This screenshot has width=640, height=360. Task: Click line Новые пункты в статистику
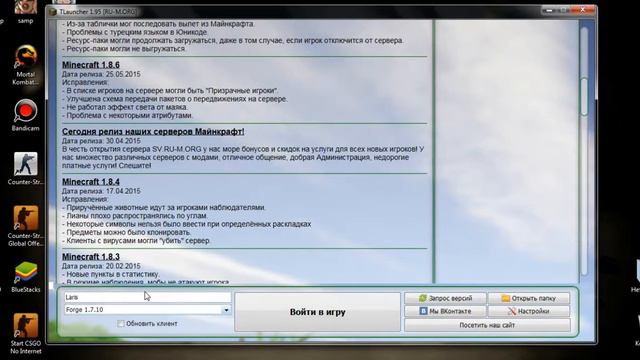111,274
